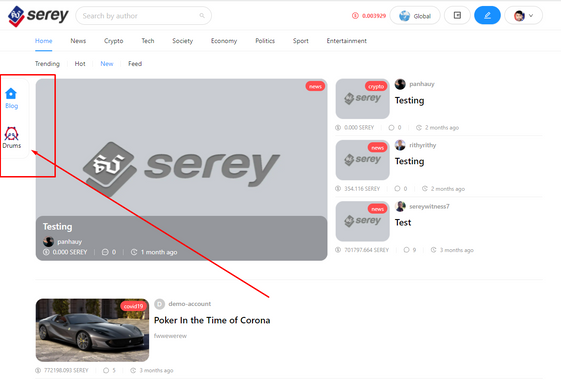Click the fwwewerew excerpt text
The width and height of the screenshot is (561, 380).
pos(170,336)
